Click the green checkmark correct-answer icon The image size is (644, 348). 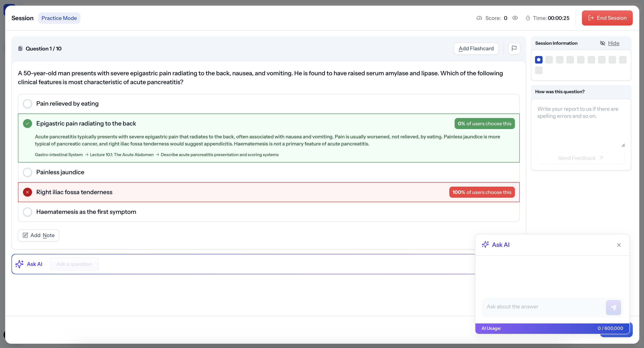[27, 124]
